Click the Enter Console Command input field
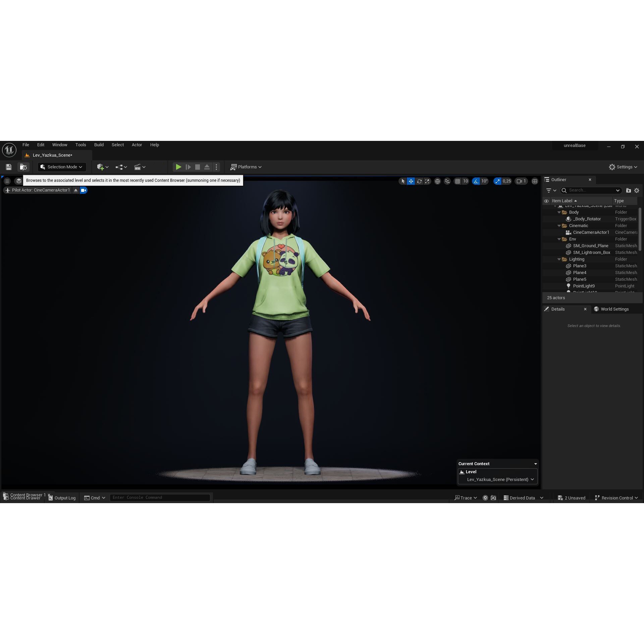This screenshot has height=644, width=644. 160,498
